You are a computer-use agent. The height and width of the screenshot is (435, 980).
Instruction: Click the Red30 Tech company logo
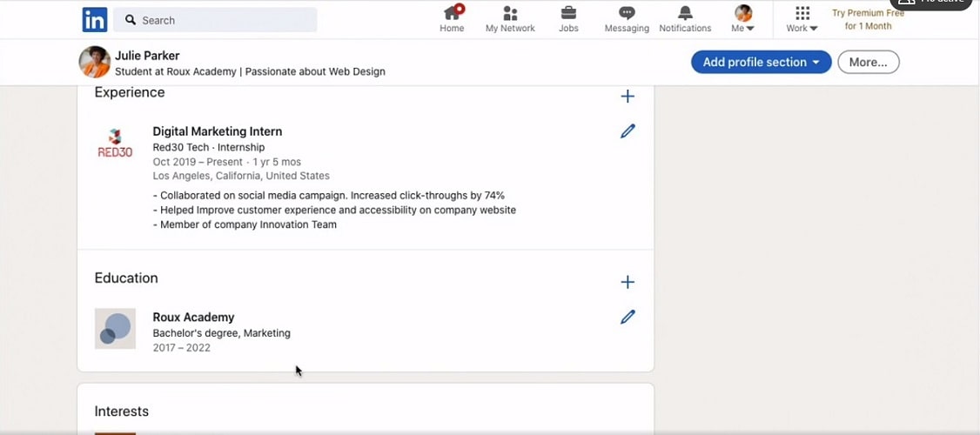coord(115,144)
